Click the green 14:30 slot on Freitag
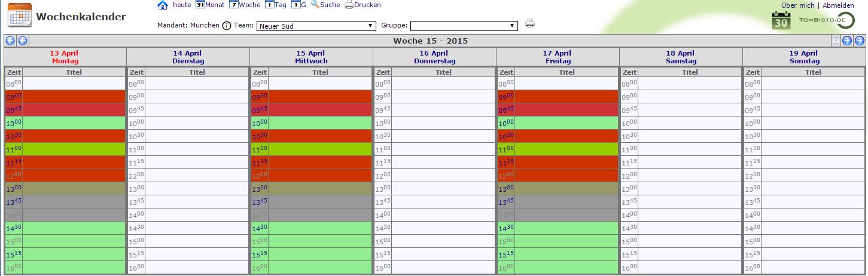The width and height of the screenshot is (868, 276). (566, 228)
